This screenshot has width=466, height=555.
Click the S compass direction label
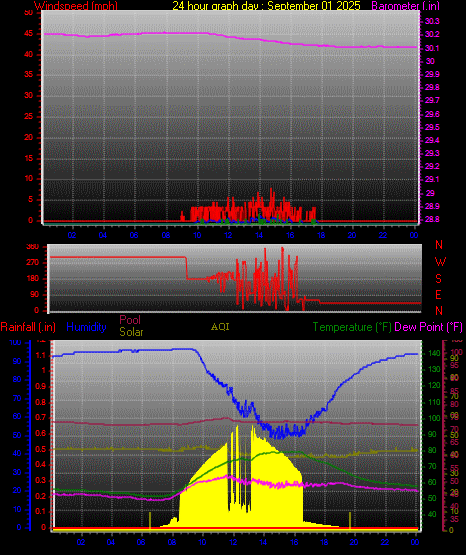[x=438, y=279]
